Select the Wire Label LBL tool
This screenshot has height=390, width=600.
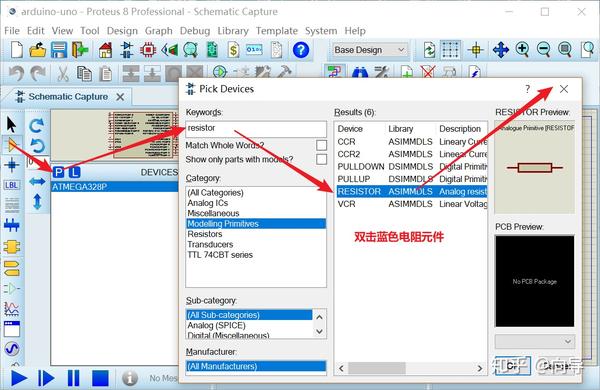pyautogui.click(x=11, y=185)
